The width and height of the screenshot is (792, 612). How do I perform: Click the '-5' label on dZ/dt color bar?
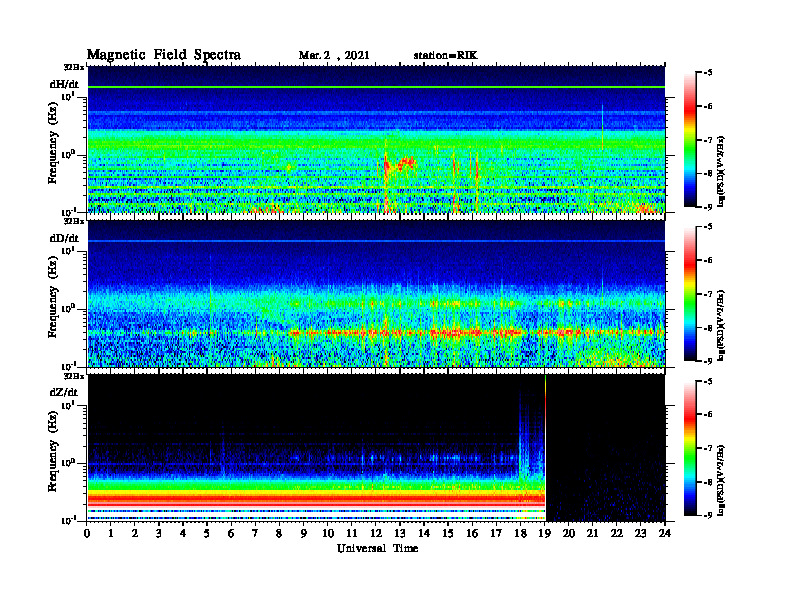click(707, 381)
